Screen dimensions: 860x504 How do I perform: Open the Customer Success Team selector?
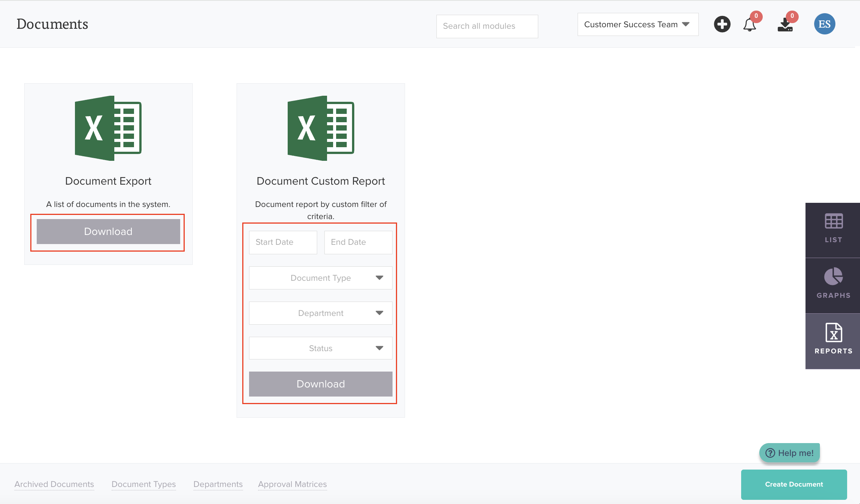coord(637,25)
